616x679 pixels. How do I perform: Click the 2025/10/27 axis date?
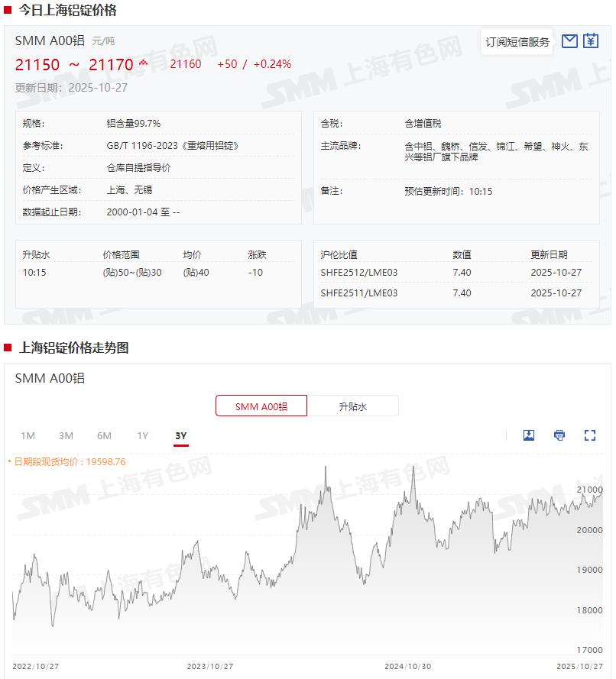[x=579, y=666]
